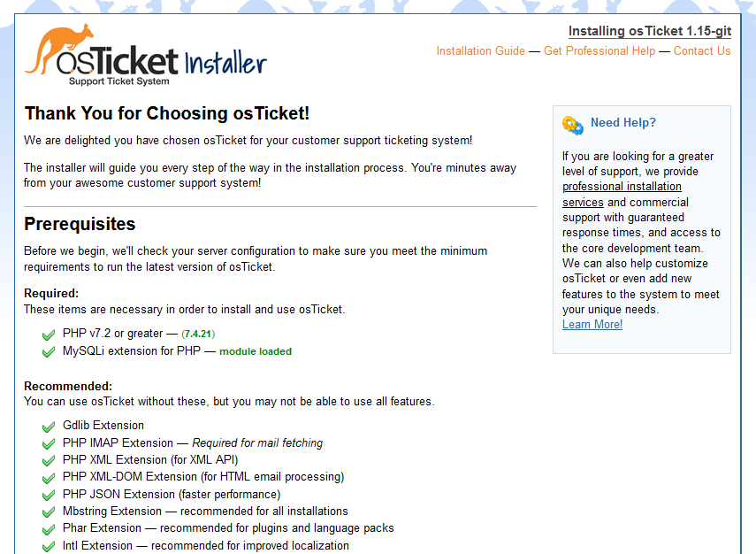Click the Need Help gears icon
This screenshot has height=554, width=756.
tap(572, 125)
